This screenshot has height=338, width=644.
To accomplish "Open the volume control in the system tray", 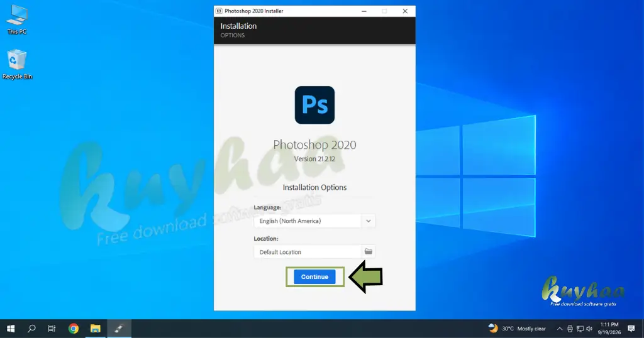I will (x=589, y=329).
